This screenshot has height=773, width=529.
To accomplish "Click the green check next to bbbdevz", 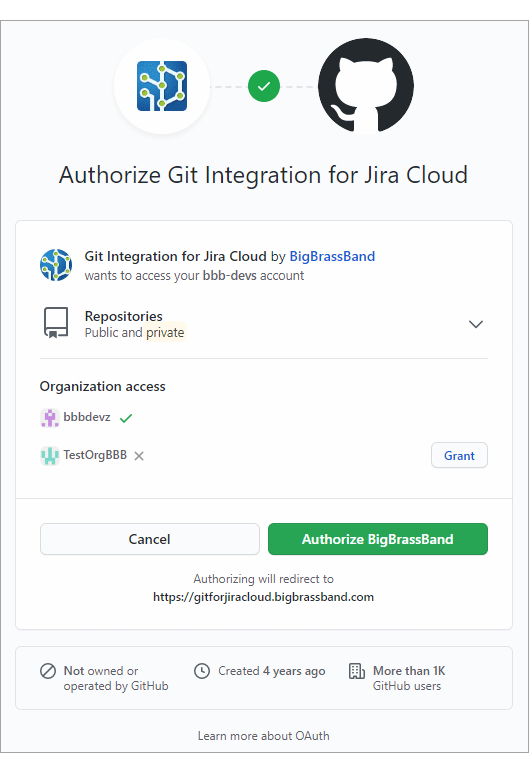I will tap(126, 418).
